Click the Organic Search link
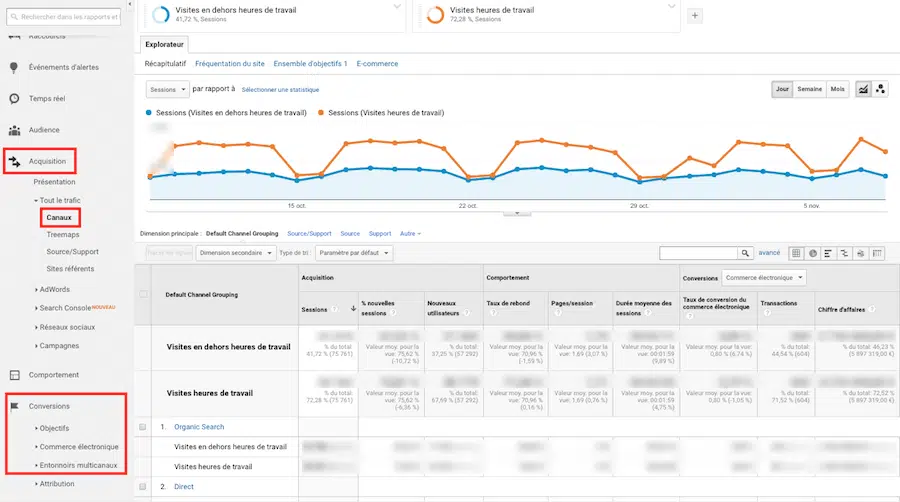 pyautogui.click(x=199, y=427)
